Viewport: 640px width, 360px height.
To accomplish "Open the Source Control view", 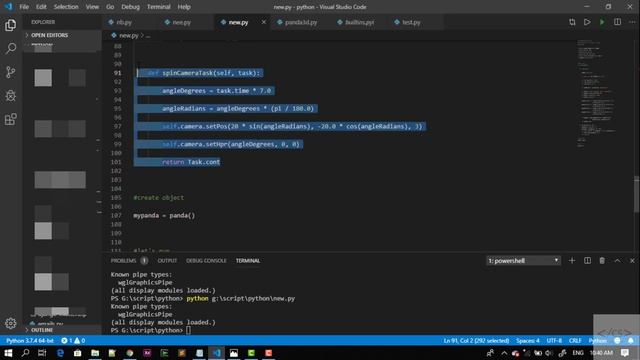I will (x=11, y=72).
